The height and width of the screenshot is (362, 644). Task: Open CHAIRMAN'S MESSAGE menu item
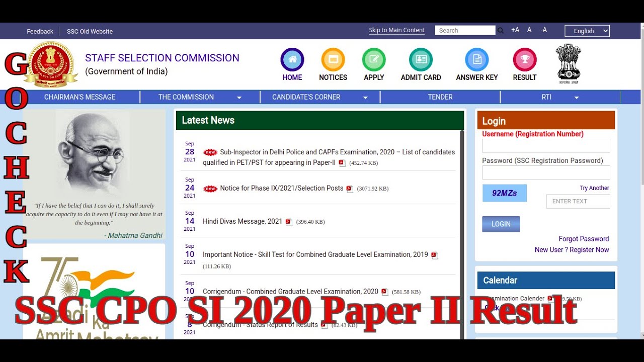80,97
